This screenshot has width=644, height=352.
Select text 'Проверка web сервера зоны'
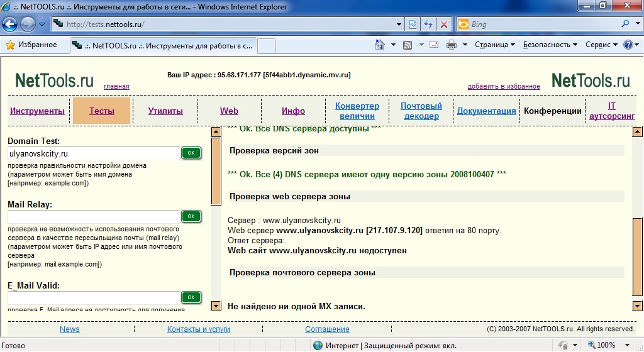pyautogui.click(x=289, y=197)
